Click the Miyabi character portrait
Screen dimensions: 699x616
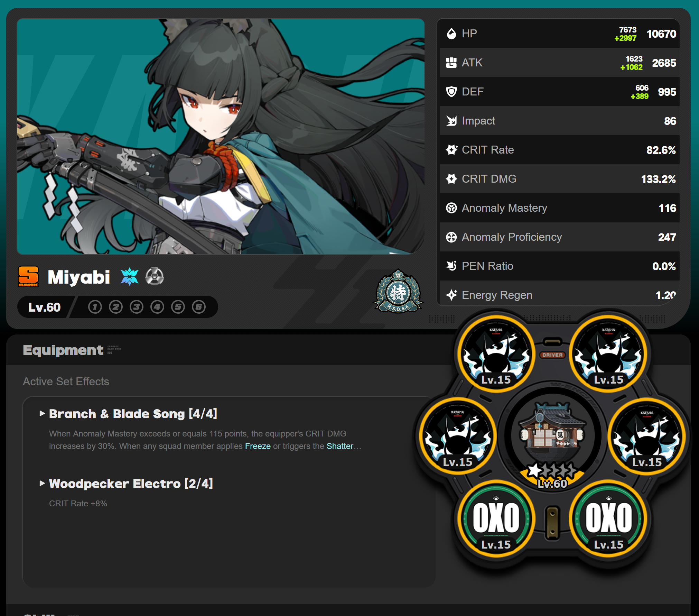click(221, 137)
